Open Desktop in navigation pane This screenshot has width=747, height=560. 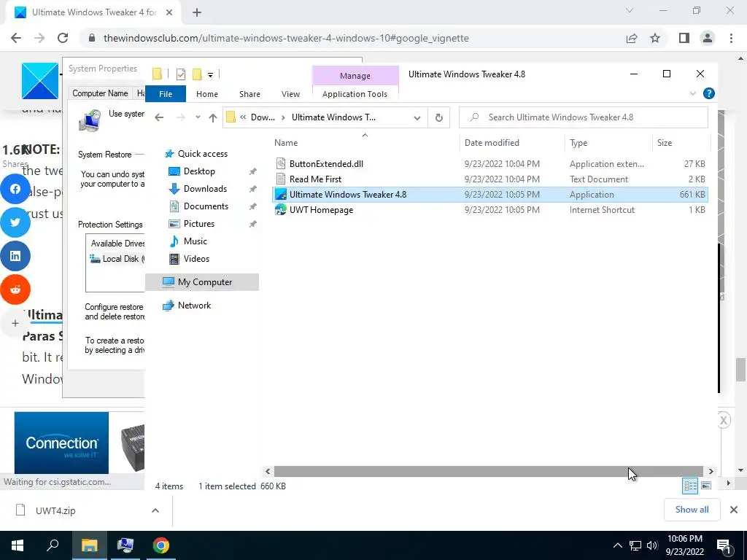pyautogui.click(x=199, y=171)
